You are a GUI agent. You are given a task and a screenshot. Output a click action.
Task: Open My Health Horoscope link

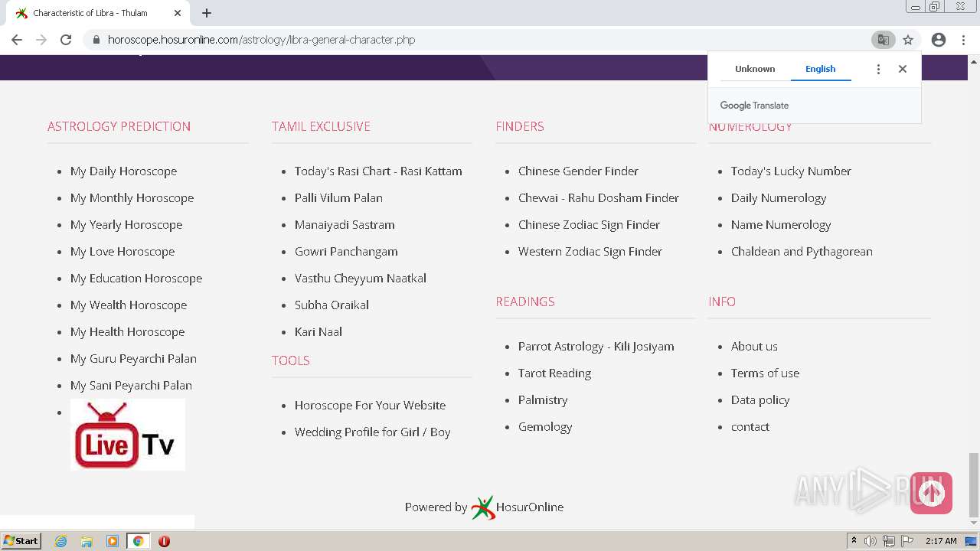pos(127,332)
